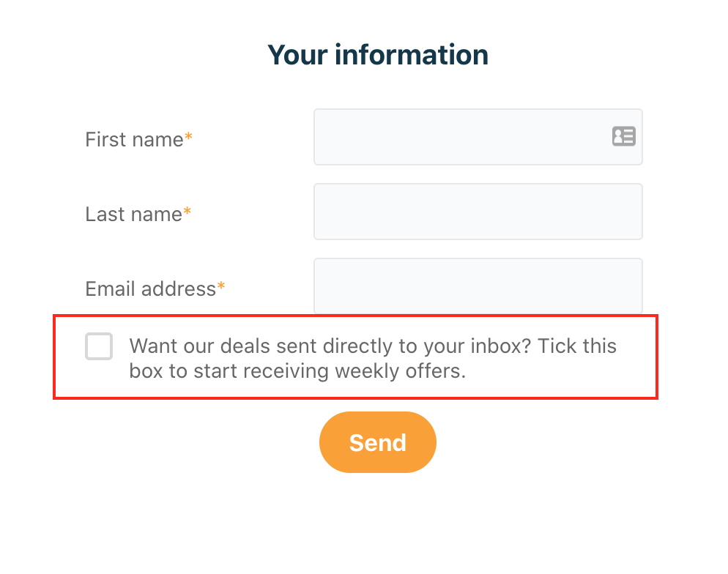Click 'Tick this' in the checkbox label
This screenshot has width=728, height=574.
pyautogui.click(x=577, y=346)
